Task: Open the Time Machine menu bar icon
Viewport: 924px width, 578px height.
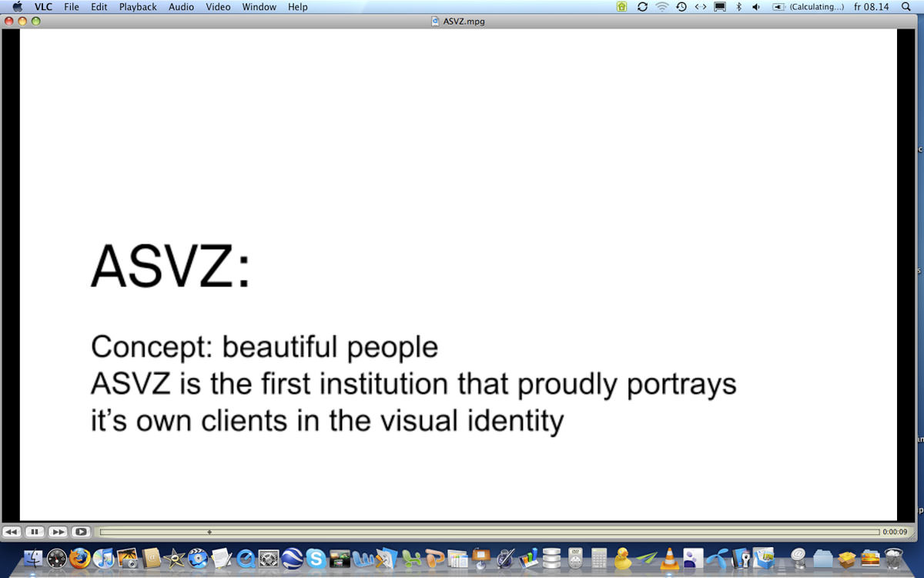Action: [681, 7]
